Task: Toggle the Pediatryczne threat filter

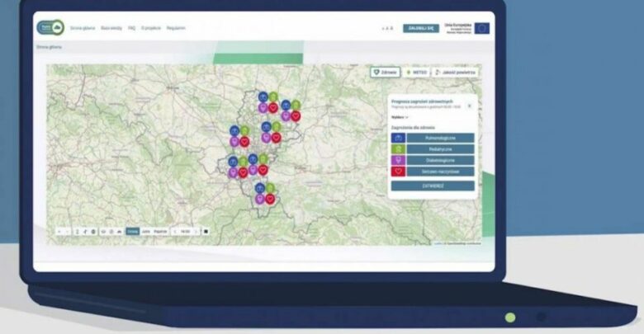Action: [440, 149]
